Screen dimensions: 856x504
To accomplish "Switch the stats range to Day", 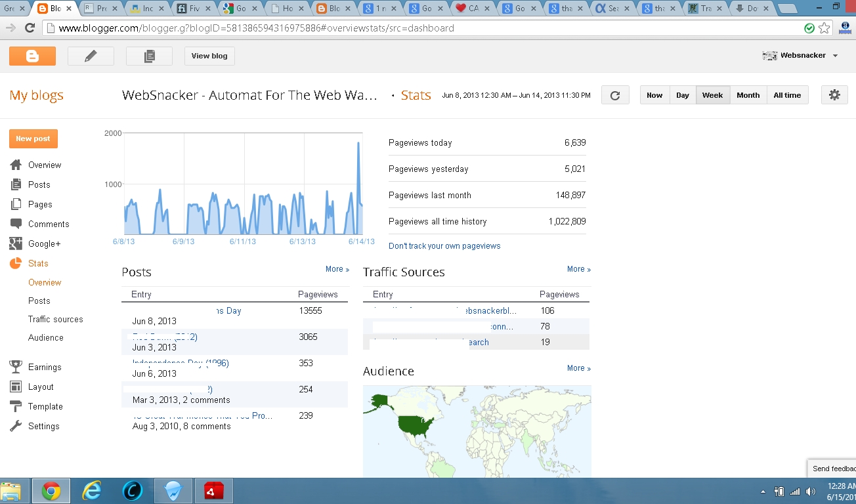I will pos(683,95).
